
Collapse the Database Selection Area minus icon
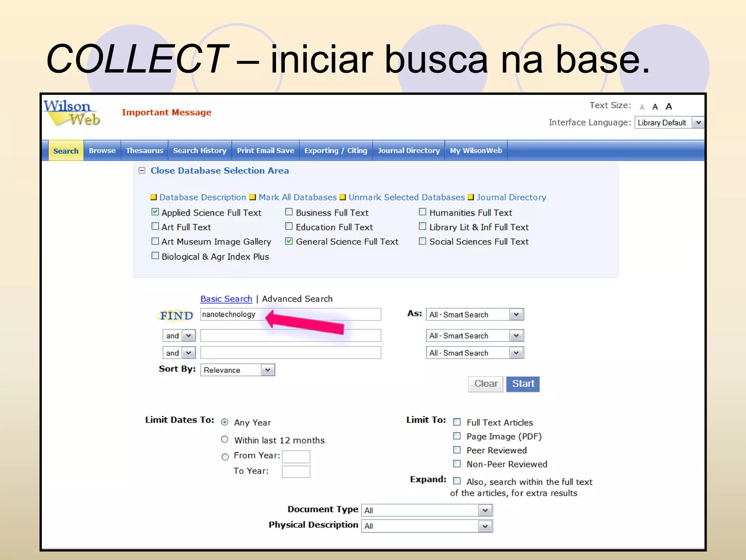click(x=142, y=171)
